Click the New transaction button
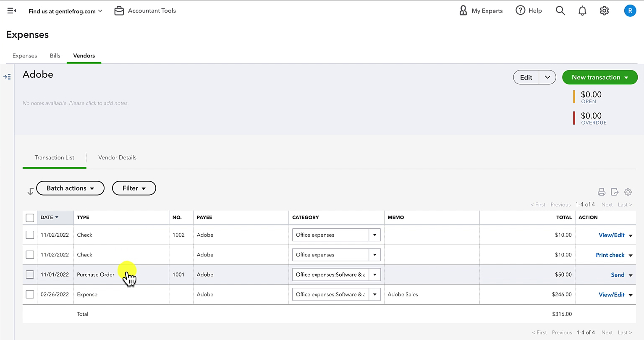Image resolution: width=644 pixels, height=340 pixels. [600, 77]
